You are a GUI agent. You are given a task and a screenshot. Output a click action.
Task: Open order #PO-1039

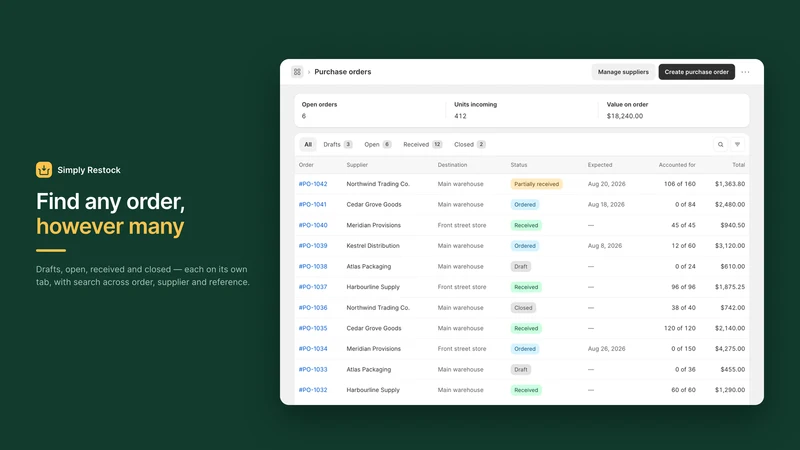click(313, 245)
